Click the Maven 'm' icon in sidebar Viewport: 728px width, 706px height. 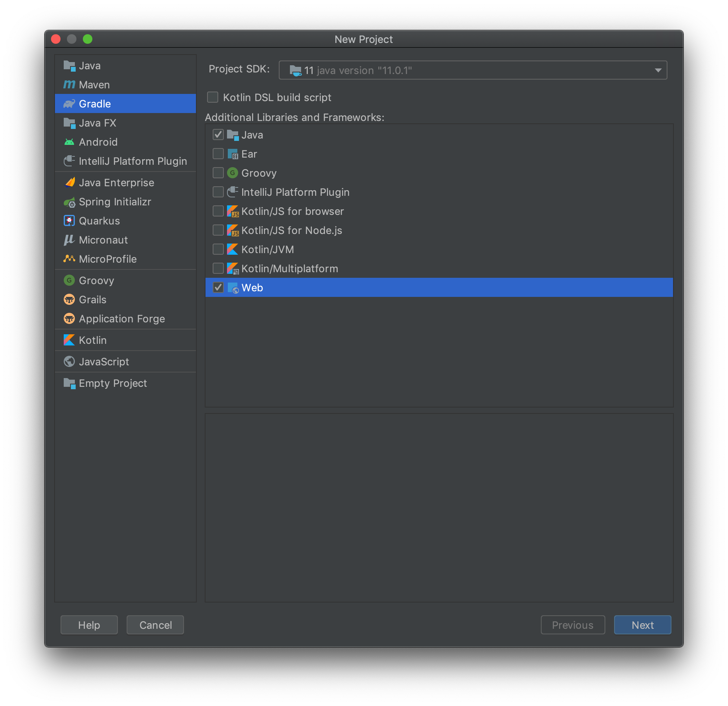click(69, 85)
